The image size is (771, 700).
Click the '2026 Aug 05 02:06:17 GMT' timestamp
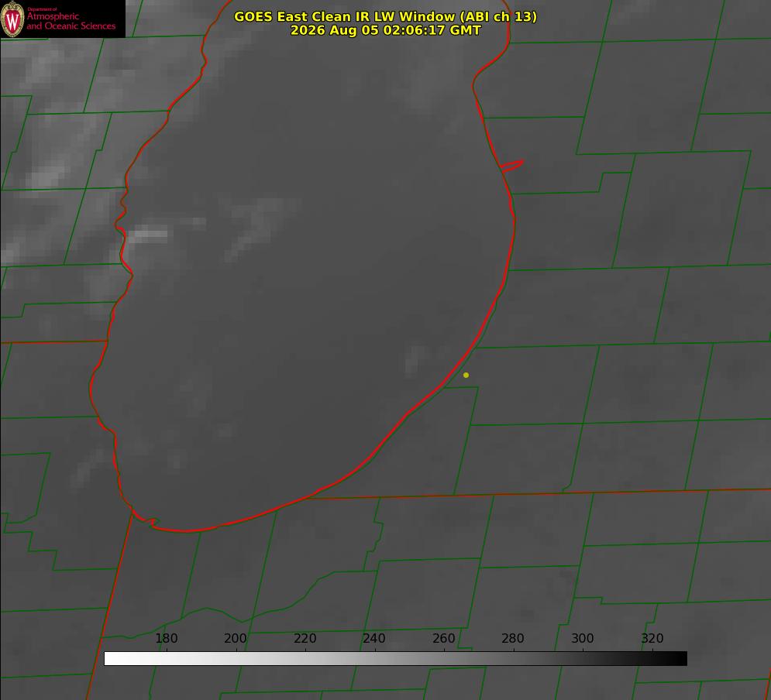pyautogui.click(x=386, y=30)
